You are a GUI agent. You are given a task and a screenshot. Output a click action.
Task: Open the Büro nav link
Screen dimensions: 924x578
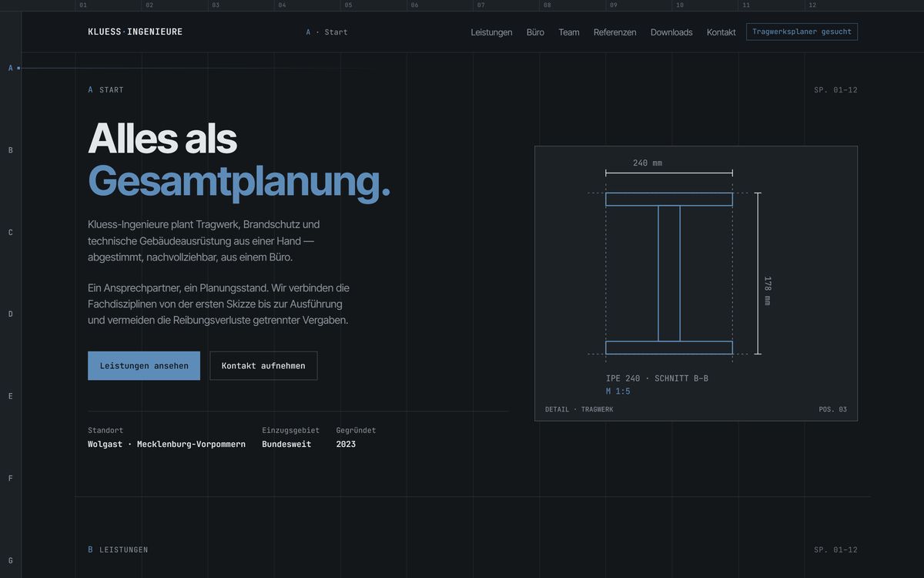[535, 32]
